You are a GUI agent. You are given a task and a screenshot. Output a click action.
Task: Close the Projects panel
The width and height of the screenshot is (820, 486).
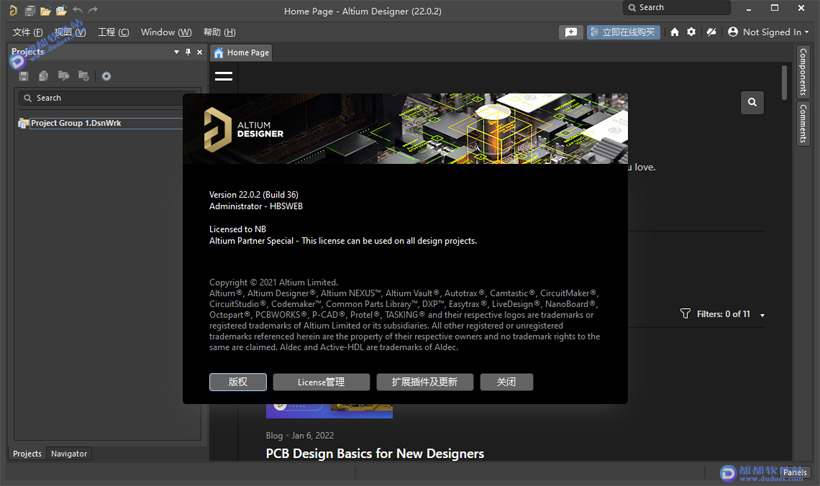tap(199, 52)
